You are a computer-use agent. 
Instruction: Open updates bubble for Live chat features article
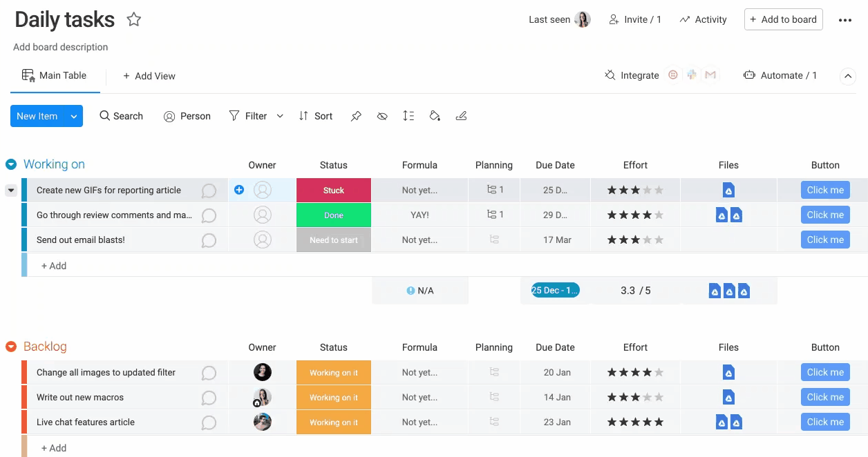coord(209,423)
